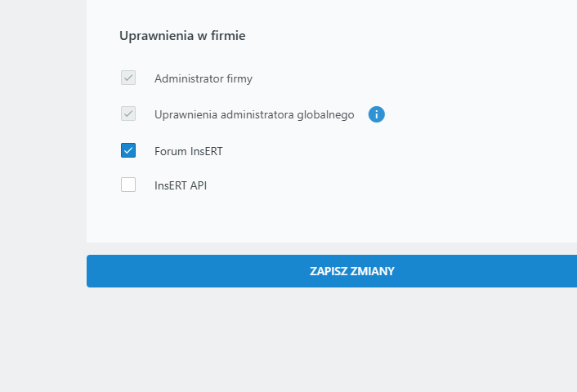Uncheck the Forum InsERT checkbox

[x=128, y=150]
